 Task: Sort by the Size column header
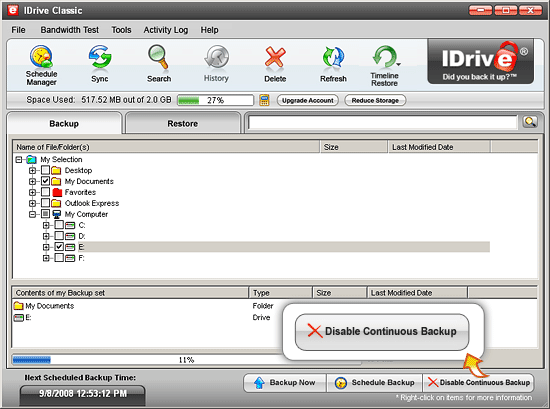tap(353, 147)
